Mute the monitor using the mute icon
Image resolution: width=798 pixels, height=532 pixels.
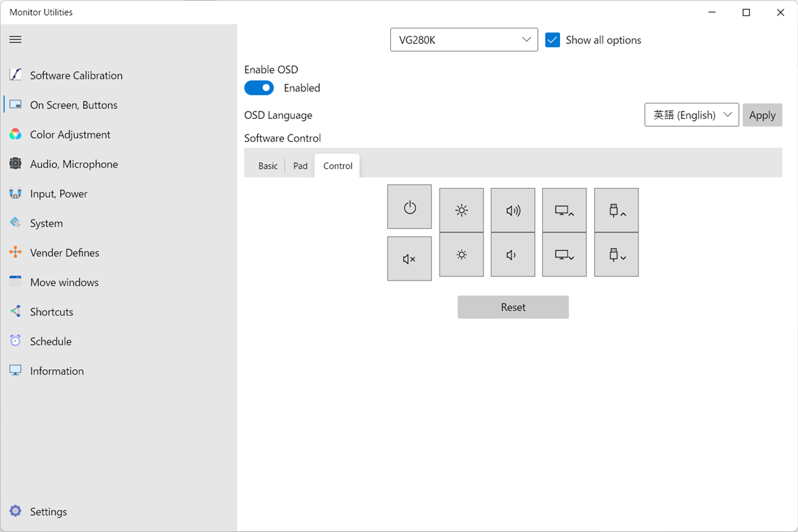[409, 258]
